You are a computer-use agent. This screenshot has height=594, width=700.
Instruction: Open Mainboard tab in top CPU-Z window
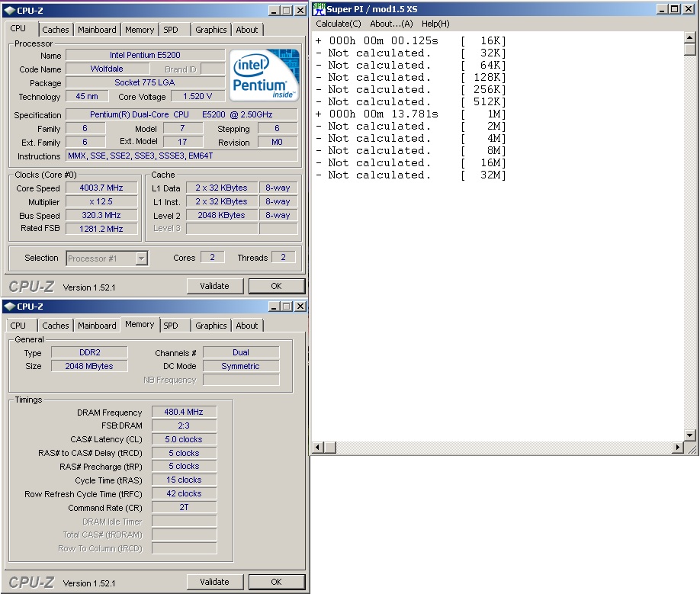point(97,30)
